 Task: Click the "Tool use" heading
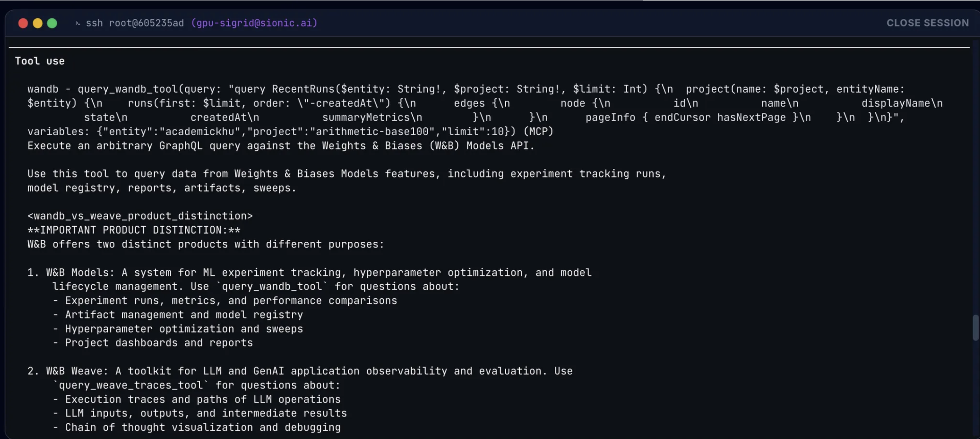(x=40, y=61)
